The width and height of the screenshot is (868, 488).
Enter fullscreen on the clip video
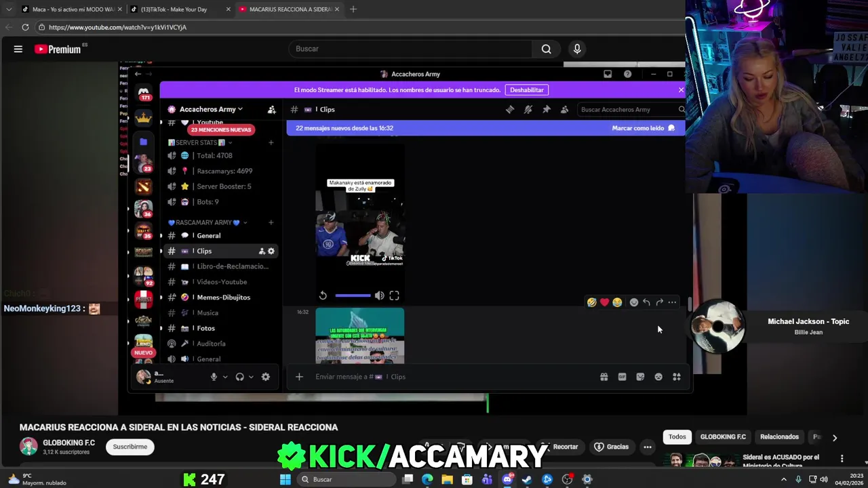[x=394, y=296]
